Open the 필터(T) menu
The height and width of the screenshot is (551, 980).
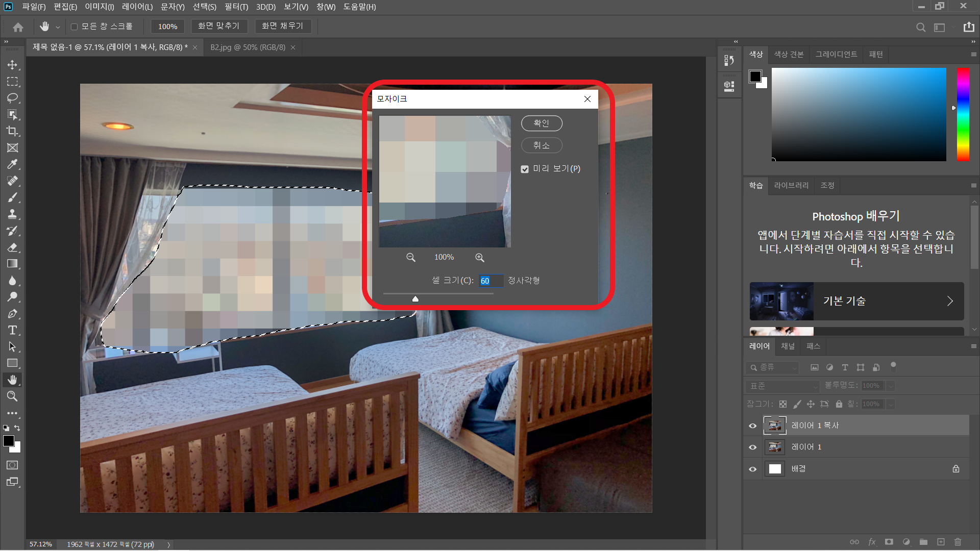pyautogui.click(x=236, y=7)
